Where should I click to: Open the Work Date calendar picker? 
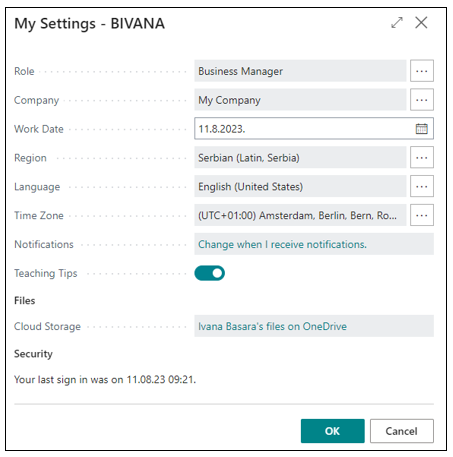click(x=421, y=129)
